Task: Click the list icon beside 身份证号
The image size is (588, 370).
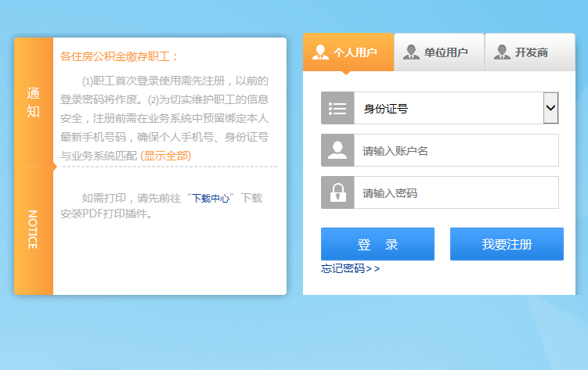Action: pyautogui.click(x=337, y=108)
